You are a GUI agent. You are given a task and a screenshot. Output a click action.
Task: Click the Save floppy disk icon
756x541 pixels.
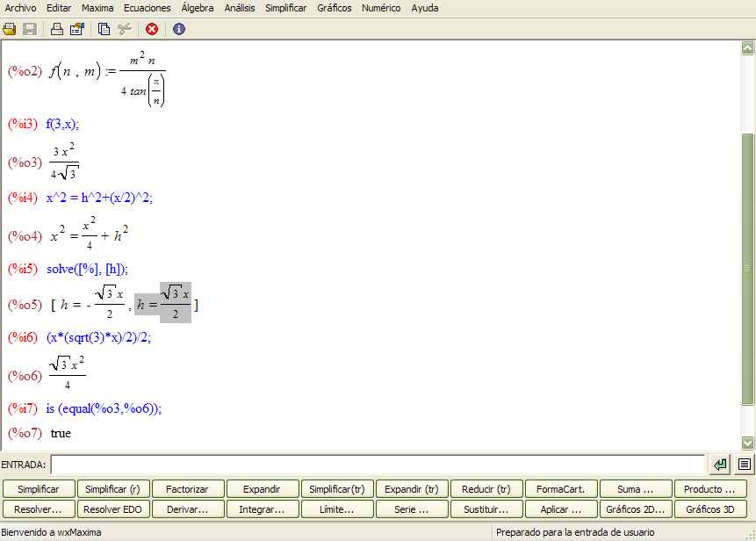(x=30, y=29)
